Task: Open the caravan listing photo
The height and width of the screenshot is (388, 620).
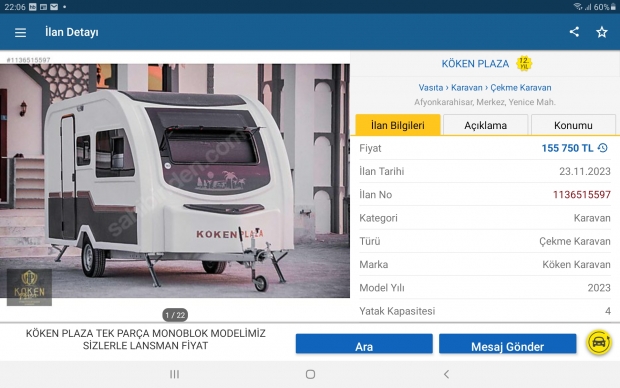Action: (x=175, y=181)
